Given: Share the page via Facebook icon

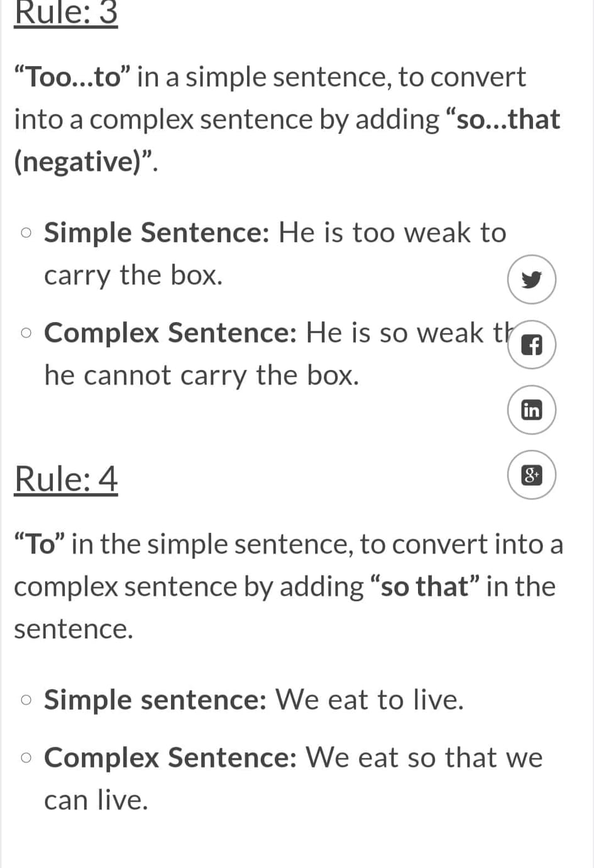Looking at the screenshot, I should coord(532,345).
